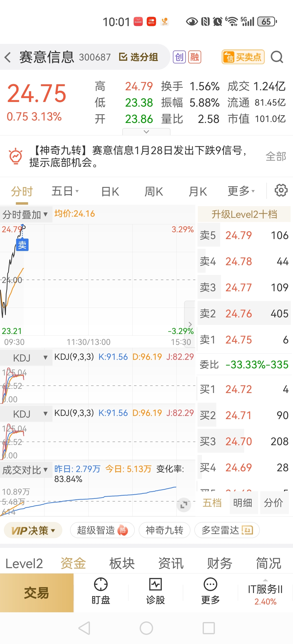The width and height of the screenshot is (293, 644).
Task: Open the 诊股 diagnosis icon
Action: click(x=155, y=584)
